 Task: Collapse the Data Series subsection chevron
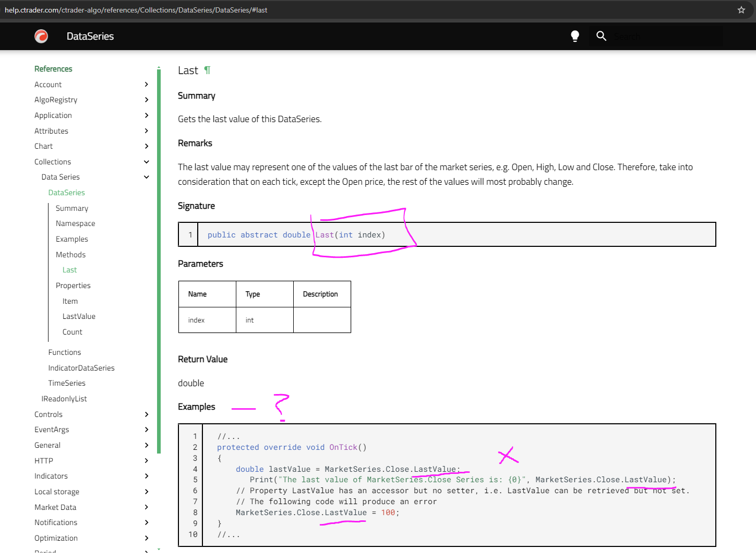[x=146, y=177]
